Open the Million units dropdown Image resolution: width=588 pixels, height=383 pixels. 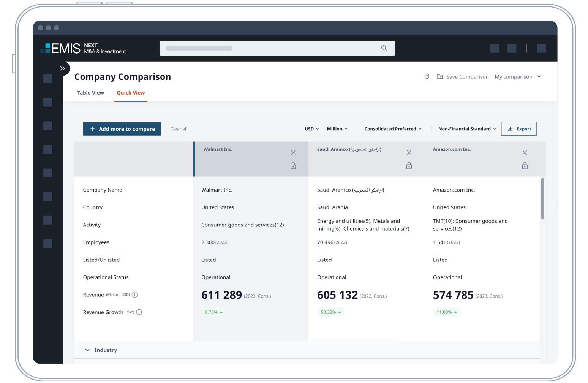[x=337, y=129]
